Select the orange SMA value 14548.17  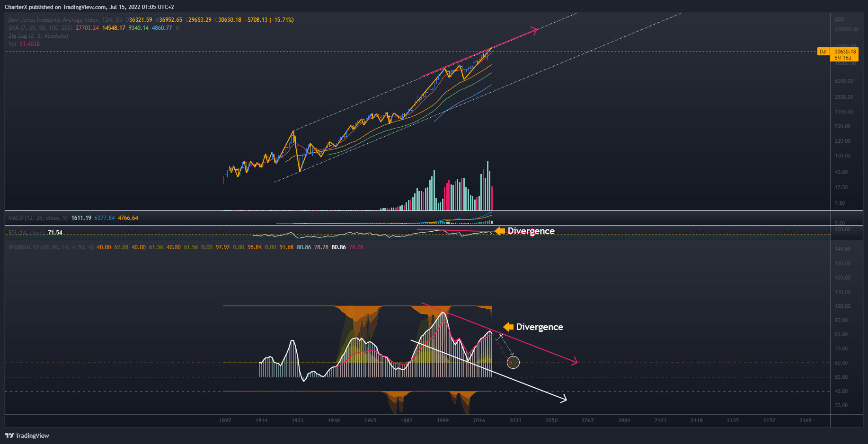tap(114, 28)
